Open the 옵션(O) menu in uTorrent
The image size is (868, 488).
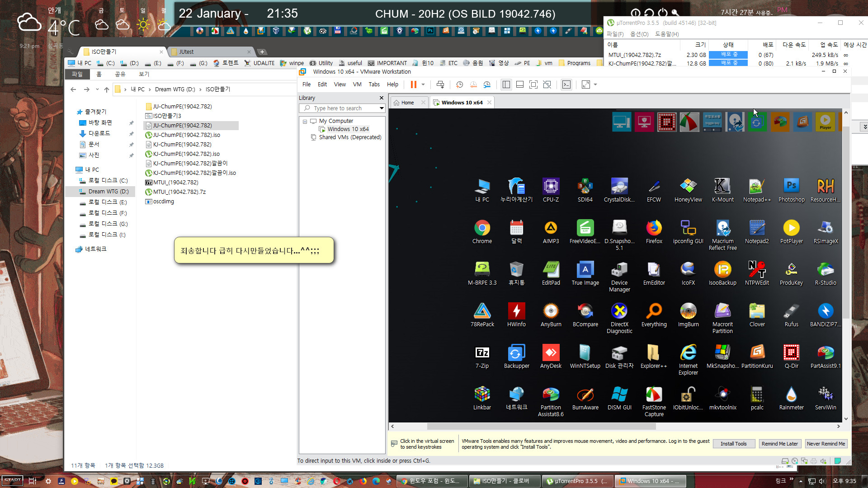[639, 34]
